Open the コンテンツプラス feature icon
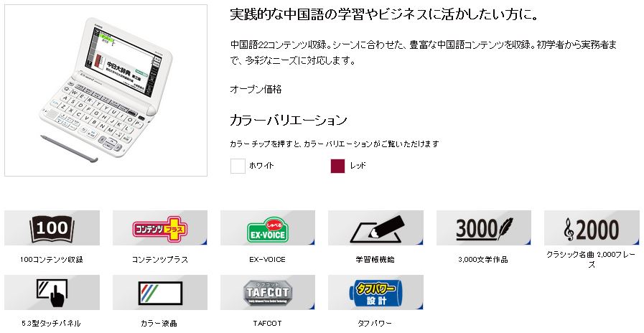 160,228
